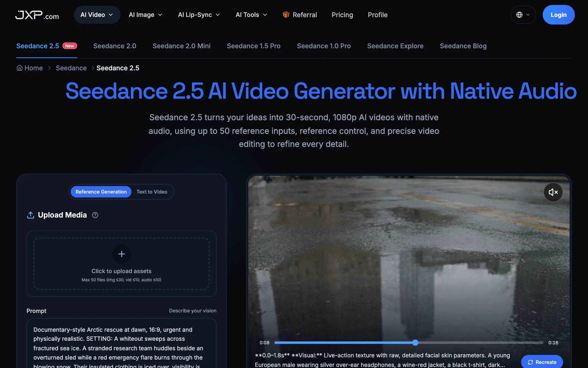Screen dimensions: 588x368
Task: Switch to the Seedance 2.0 tab
Action: click(x=115, y=46)
